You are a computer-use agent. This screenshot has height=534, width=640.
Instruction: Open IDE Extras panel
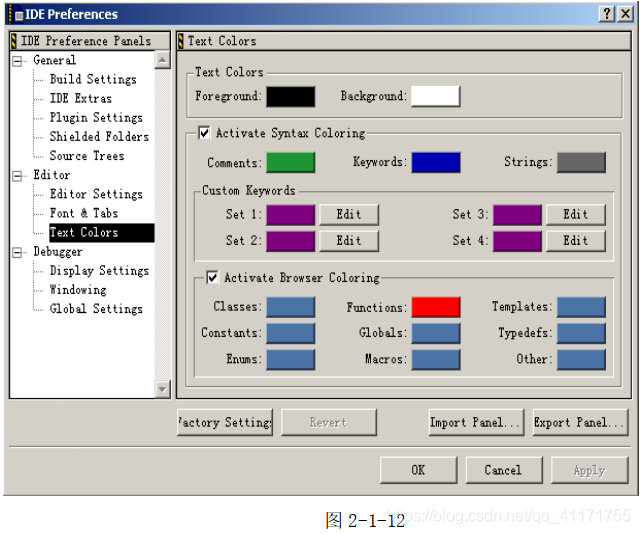point(80,98)
